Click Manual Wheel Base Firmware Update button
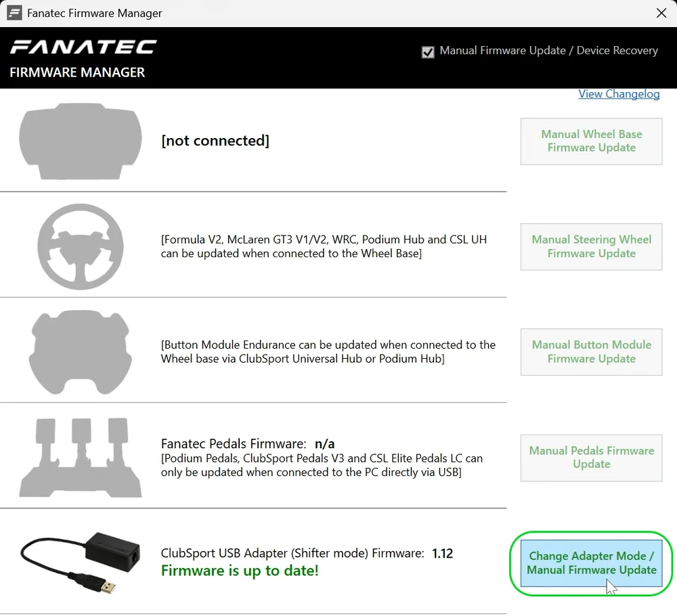677x616 pixels. 591,141
